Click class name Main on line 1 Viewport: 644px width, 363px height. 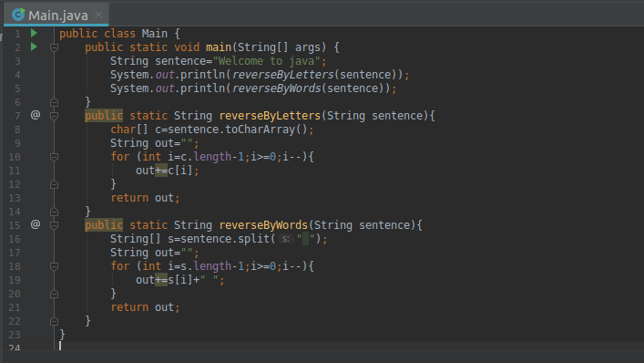click(x=155, y=34)
